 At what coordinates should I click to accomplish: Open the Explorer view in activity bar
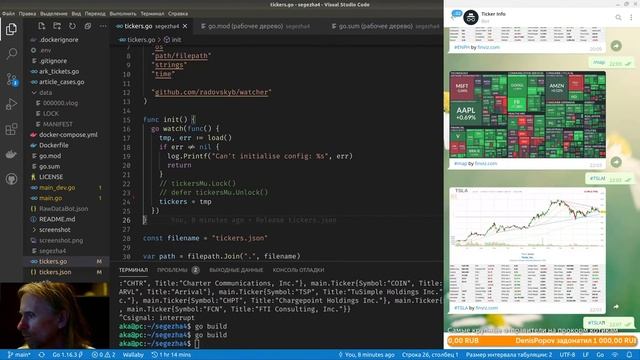[x=11, y=29]
